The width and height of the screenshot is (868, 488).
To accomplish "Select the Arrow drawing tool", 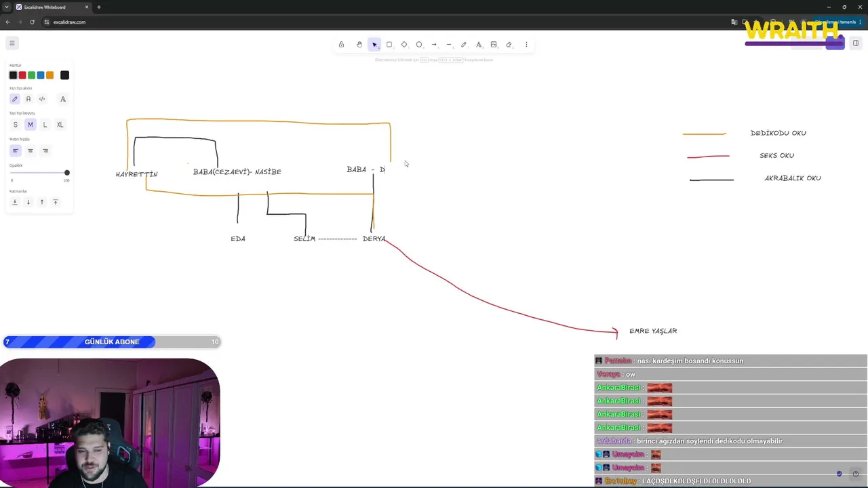I will click(434, 45).
